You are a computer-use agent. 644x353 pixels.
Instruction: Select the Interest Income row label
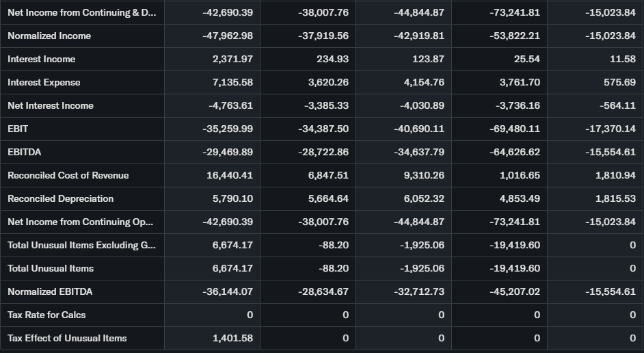coord(42,59)
